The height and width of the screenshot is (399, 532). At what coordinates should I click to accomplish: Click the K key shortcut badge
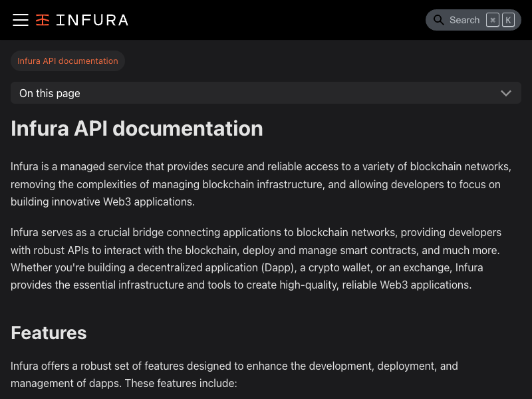(508, 20)
